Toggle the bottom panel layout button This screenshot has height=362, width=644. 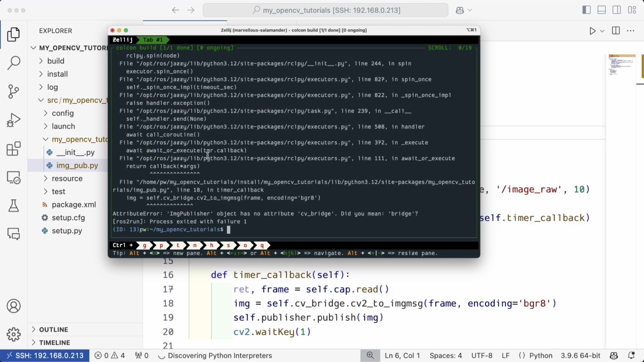coord(602,10)
